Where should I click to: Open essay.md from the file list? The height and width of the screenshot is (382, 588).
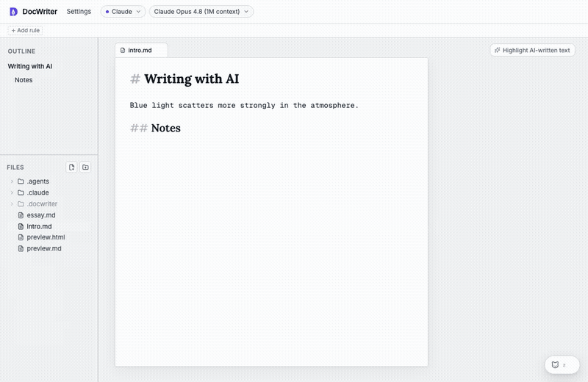point(41,215)
